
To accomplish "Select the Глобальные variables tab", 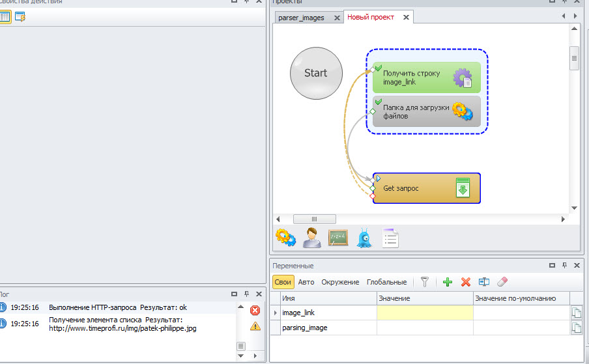I will (x=386, y=282).
